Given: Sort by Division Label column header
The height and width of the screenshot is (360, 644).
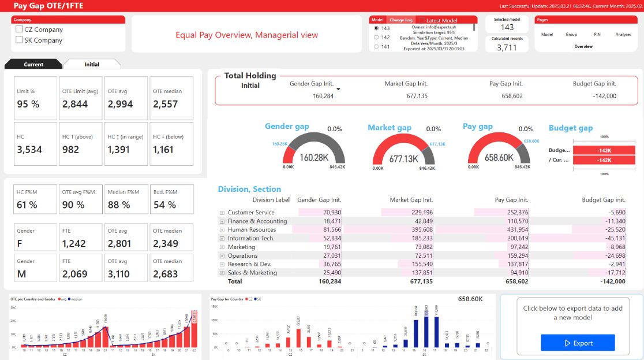Looking at the screenshot, I should click(271, 199).
